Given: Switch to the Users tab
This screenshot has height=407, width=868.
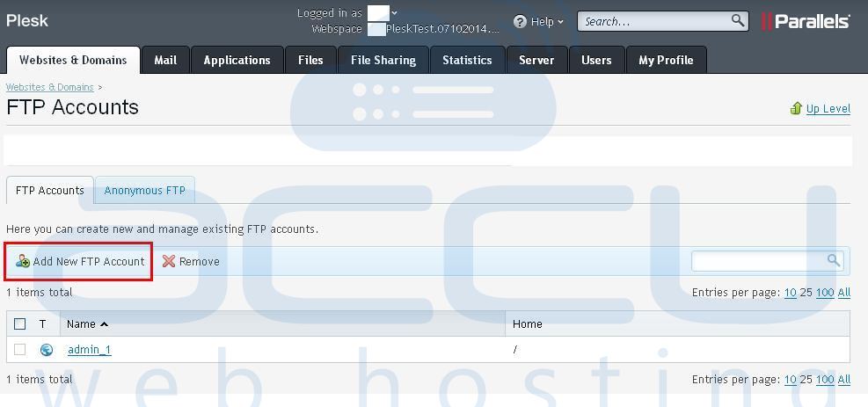Looking at the screenshot, I should pos(596,61).
